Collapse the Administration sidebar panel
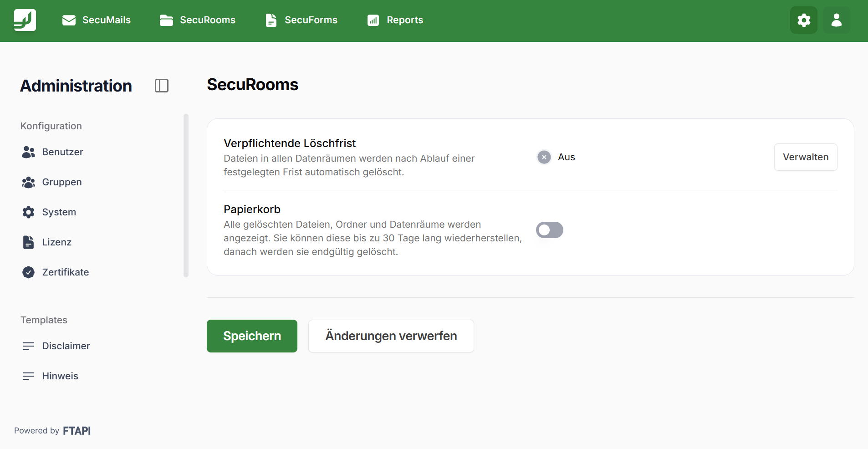The image size is (868, 449). pos(162,86)
